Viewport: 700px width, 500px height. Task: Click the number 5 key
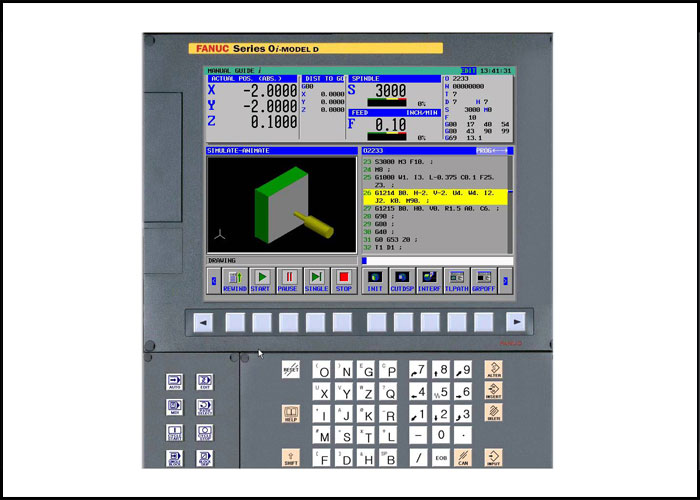click(441, 392)
